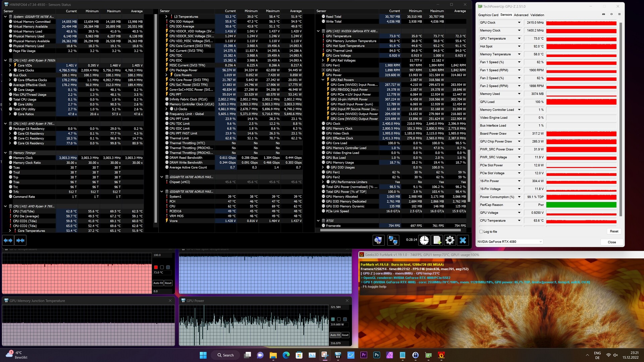Click the collapse columns arrows icon in HWiNFO
644x362 pixels.
[x=20, y=240]
